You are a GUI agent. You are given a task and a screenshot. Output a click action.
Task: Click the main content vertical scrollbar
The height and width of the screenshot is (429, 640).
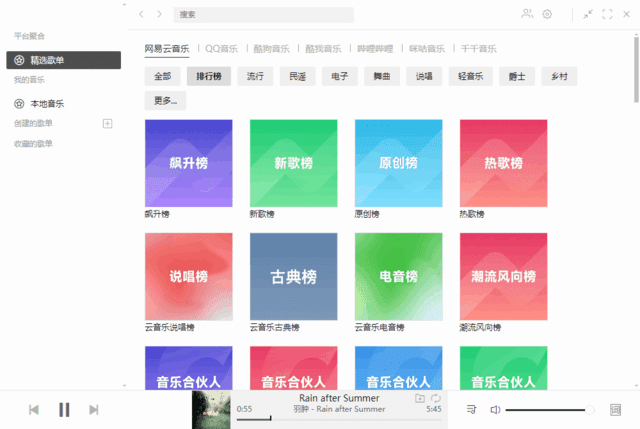click(636, 69)
